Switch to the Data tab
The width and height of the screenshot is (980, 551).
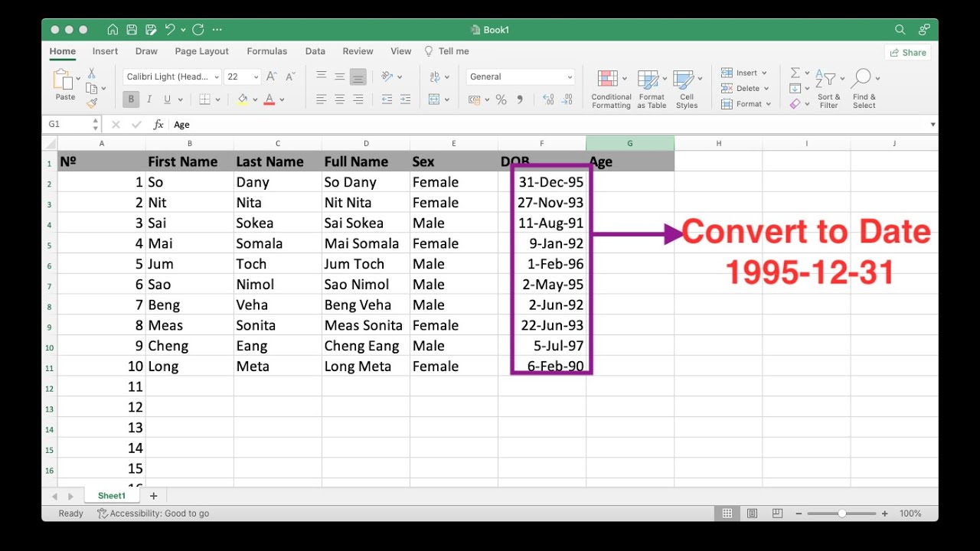(315, 51)
